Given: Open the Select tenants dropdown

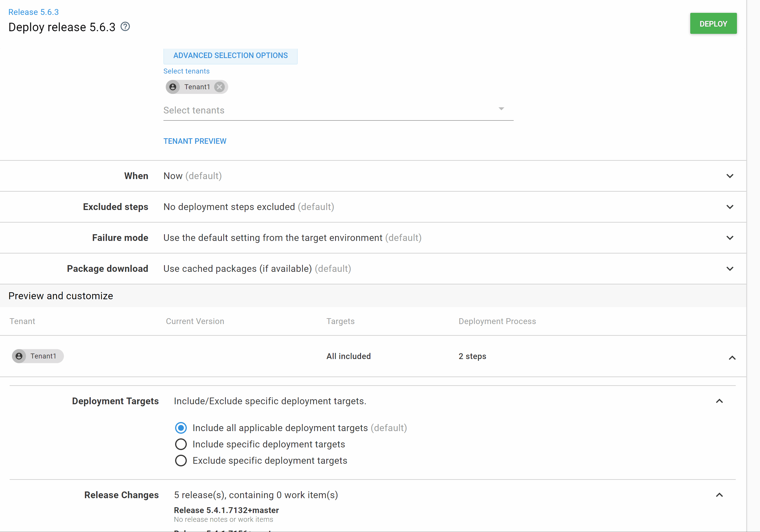Looking at the screenshot, I should 501,108.
